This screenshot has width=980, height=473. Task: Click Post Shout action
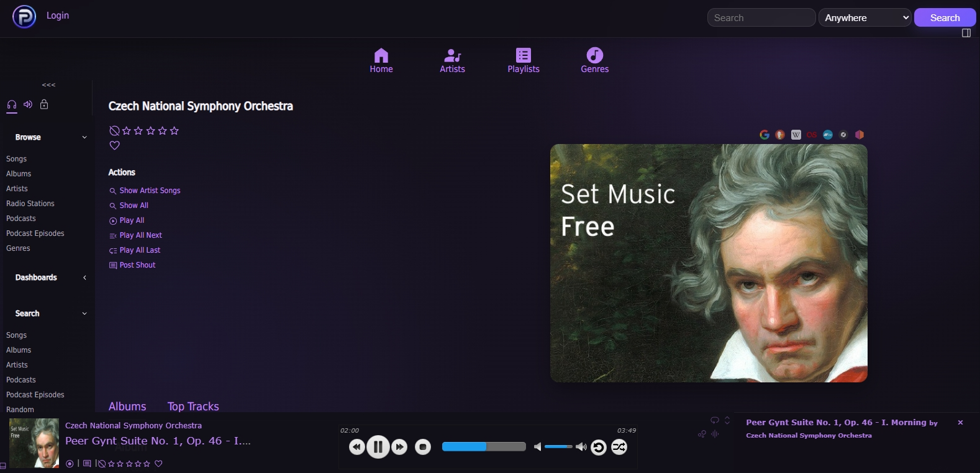(x=132, y=265)
